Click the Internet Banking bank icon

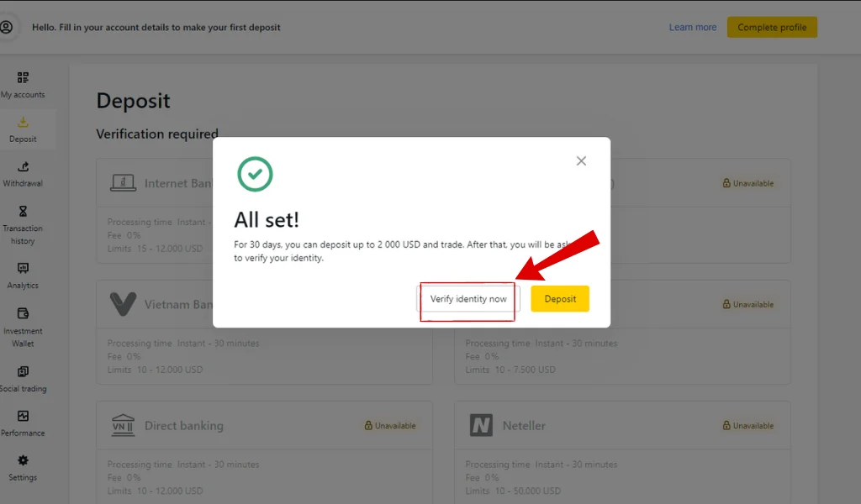(124, 182)
